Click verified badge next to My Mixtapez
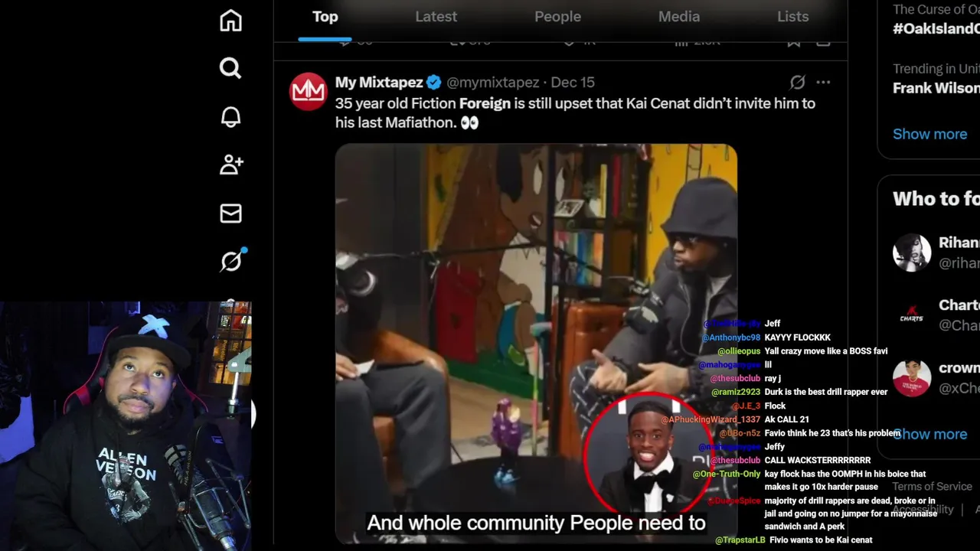Viewport: 980px width, 551px height. 433,82
